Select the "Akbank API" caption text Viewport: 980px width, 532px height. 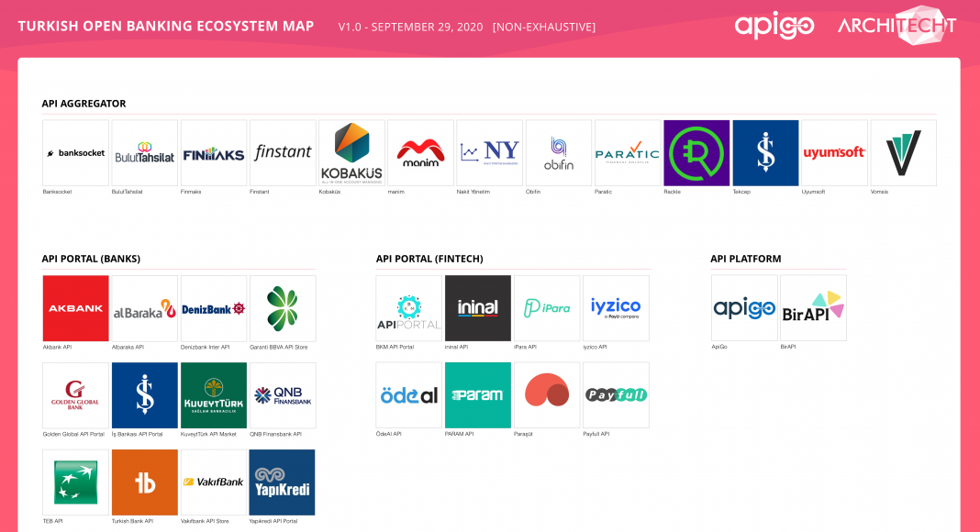[x=57, y=347]
